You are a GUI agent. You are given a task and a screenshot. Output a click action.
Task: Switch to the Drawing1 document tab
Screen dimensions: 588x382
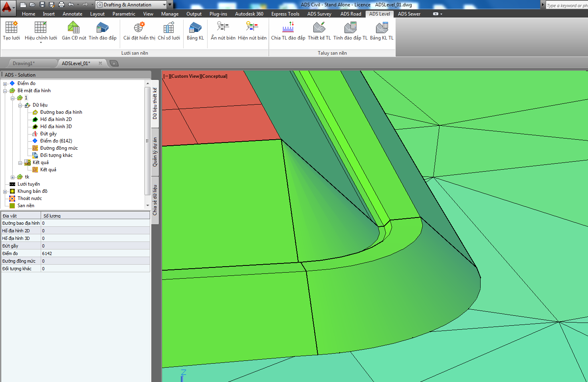click(24, 63)
